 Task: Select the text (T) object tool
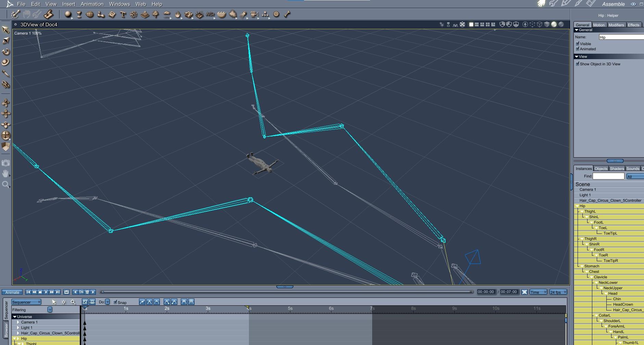[123, 14]
